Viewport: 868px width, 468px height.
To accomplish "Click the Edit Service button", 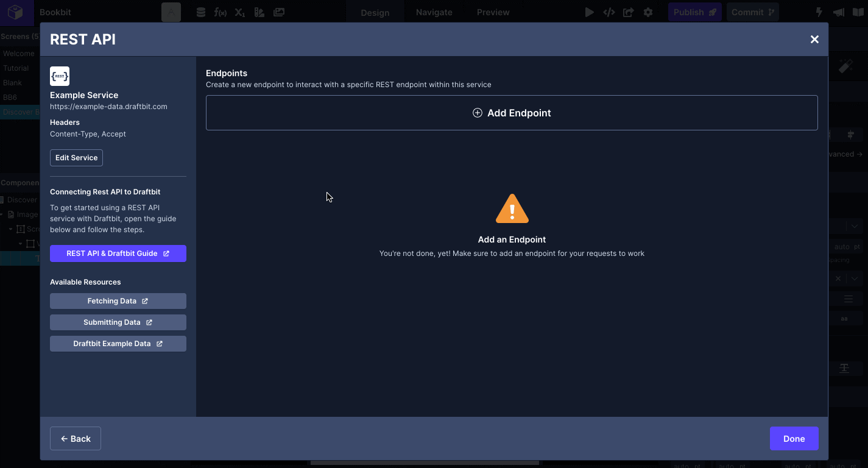I will [x=76, y=158].
